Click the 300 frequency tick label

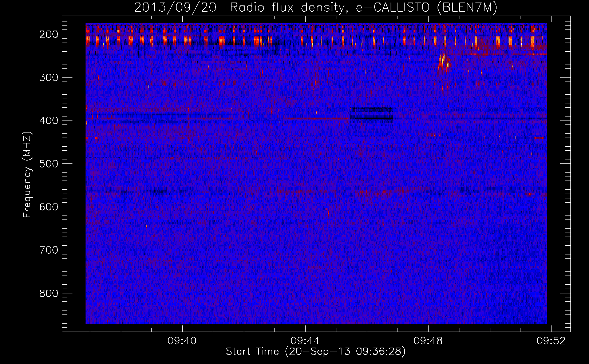(49, 77)
